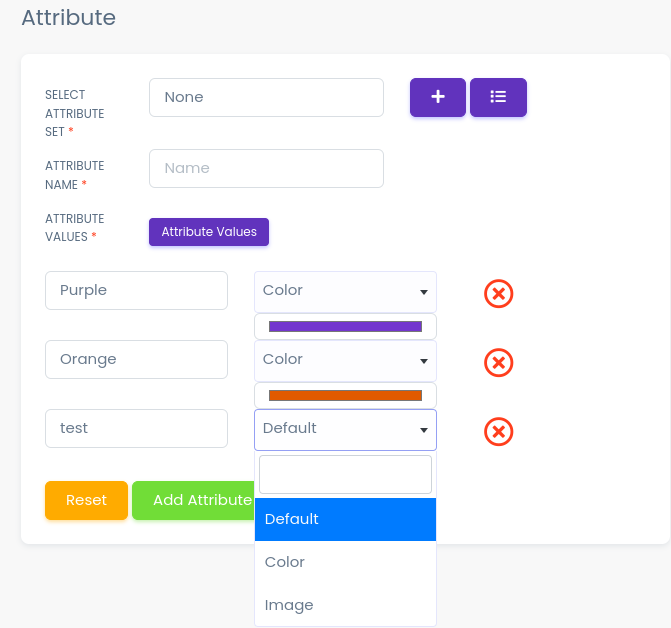
Task: Open the attribute set list icon button
Action: pos(498,97)
